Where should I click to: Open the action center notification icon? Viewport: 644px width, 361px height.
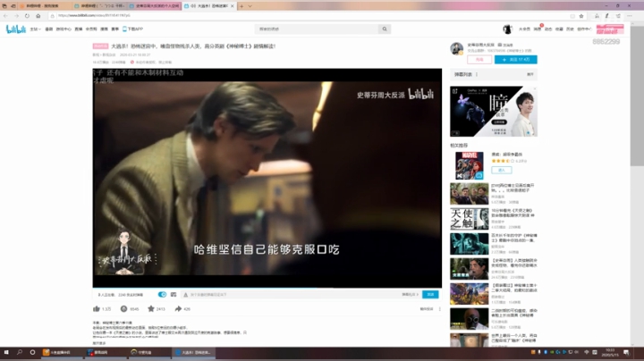[x=626, y=352]
